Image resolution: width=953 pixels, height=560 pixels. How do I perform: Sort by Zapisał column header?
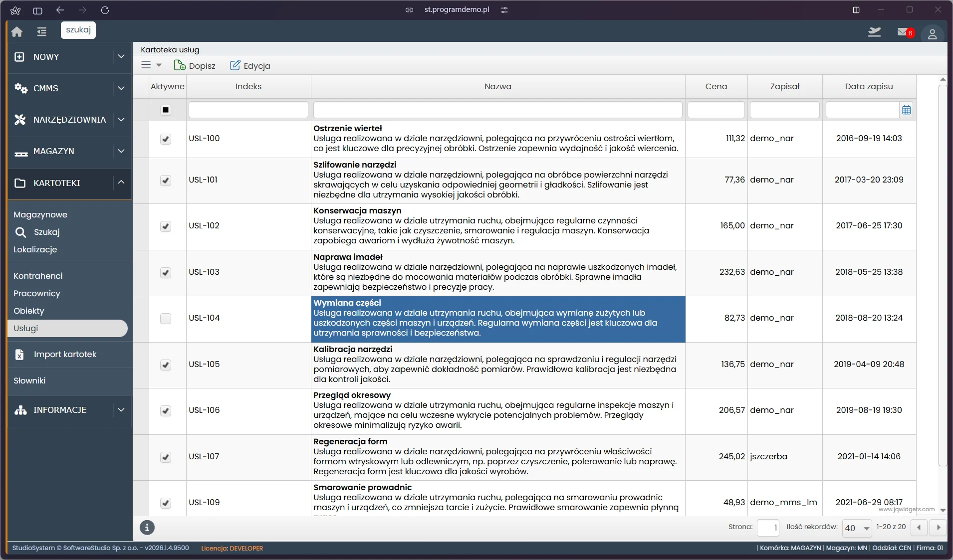(x=785, y=86)
